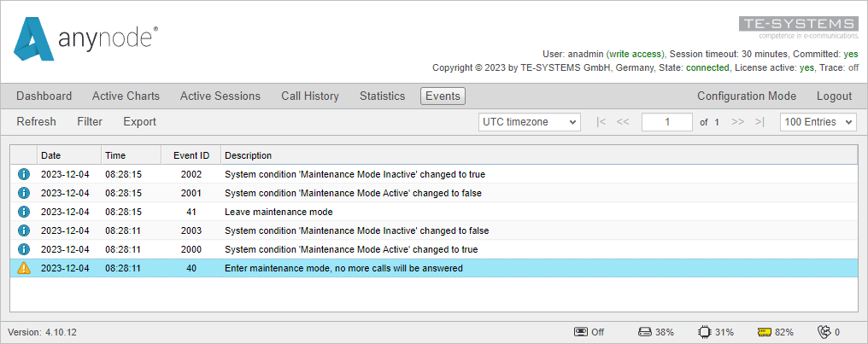Export the events list

coord(140,122)
